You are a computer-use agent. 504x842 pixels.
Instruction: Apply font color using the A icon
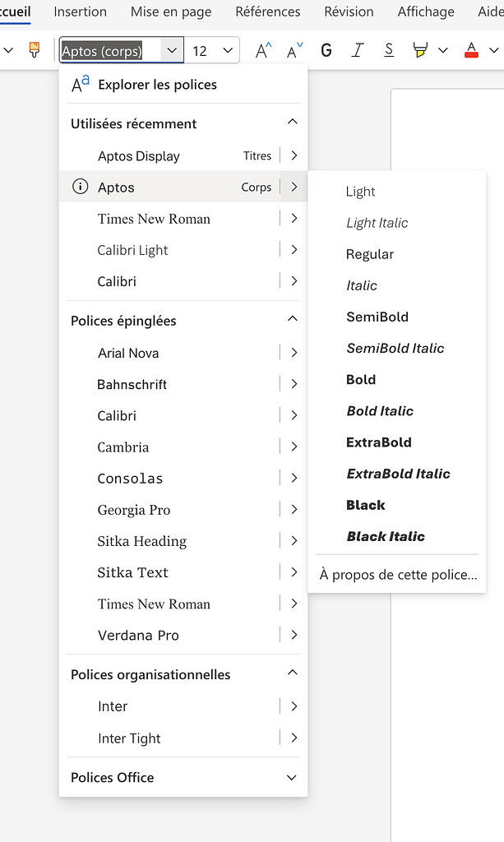(x=469, y=50)
